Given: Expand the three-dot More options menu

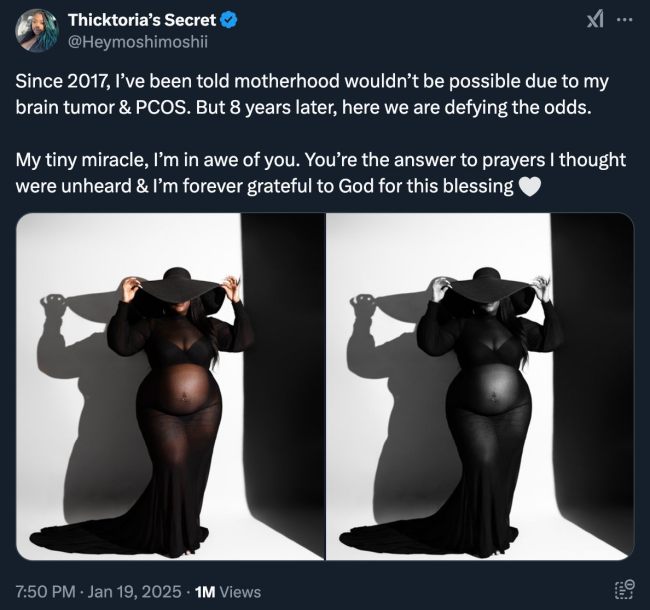Looking at the screenshot, I should (626, 21).
